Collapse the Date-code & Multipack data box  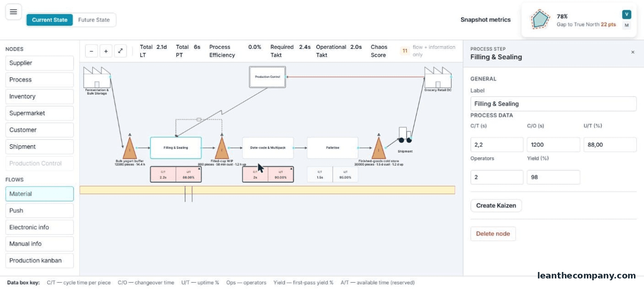[x=291, y=169]
